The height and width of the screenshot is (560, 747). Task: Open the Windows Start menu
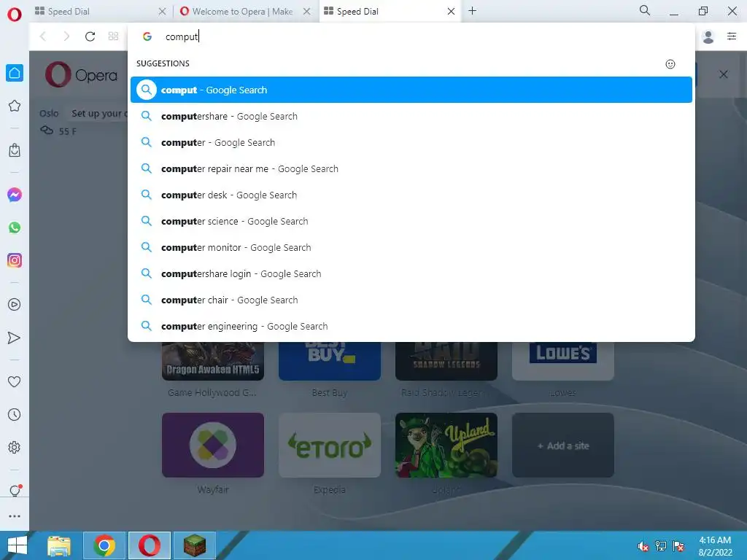click(x=17, y=545)
